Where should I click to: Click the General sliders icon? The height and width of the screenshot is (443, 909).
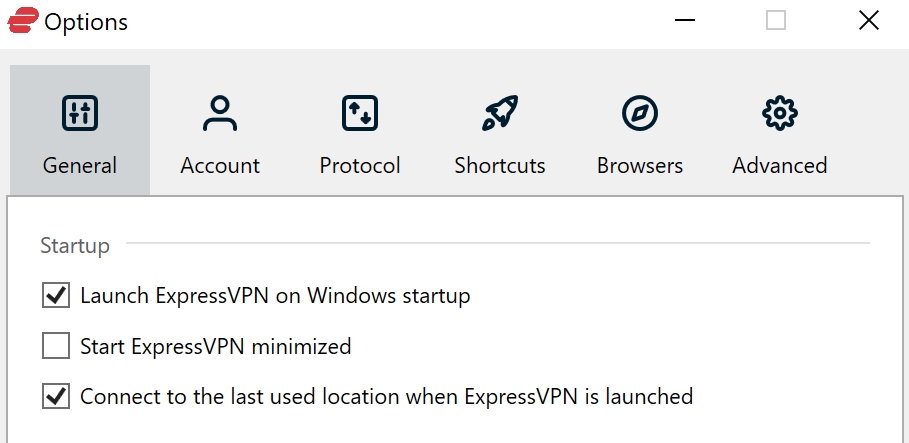click(x=80, y=113)
